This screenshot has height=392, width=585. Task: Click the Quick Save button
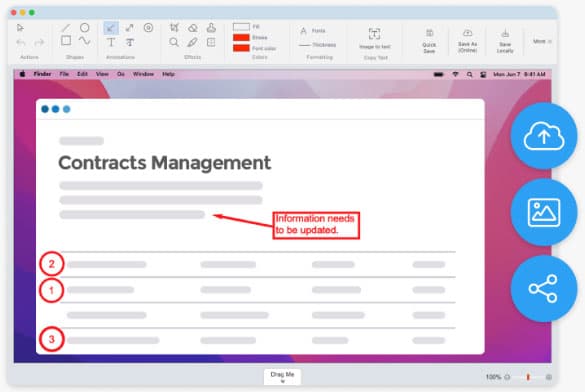(x=429, y=41)
